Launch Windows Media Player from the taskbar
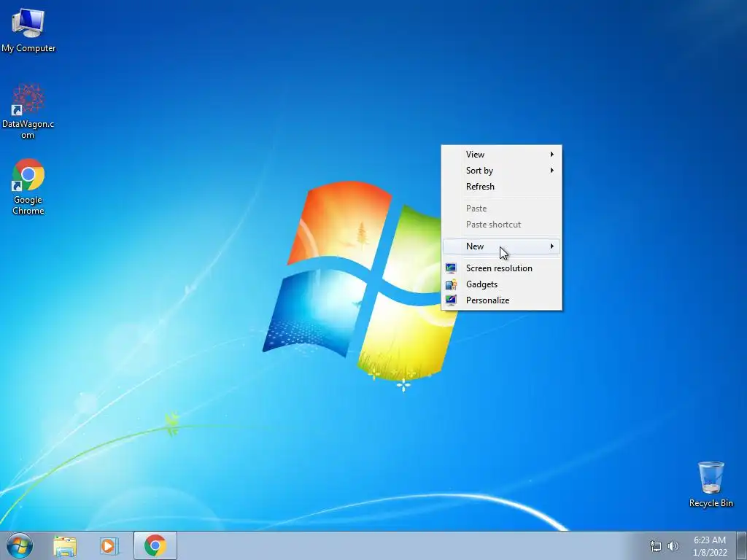The height and width of the screenshot is (560, 747). 109,546
